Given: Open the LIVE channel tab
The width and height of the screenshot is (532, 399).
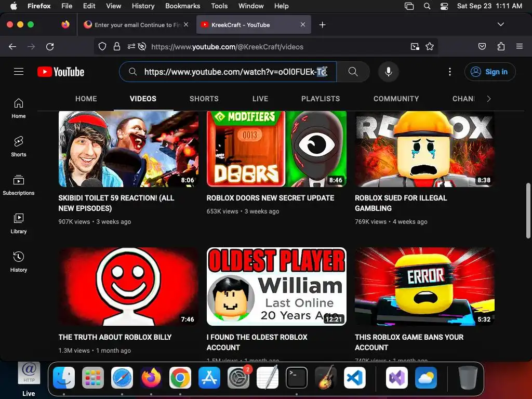Looking at the screenshot, I should [x=260, y=99].
